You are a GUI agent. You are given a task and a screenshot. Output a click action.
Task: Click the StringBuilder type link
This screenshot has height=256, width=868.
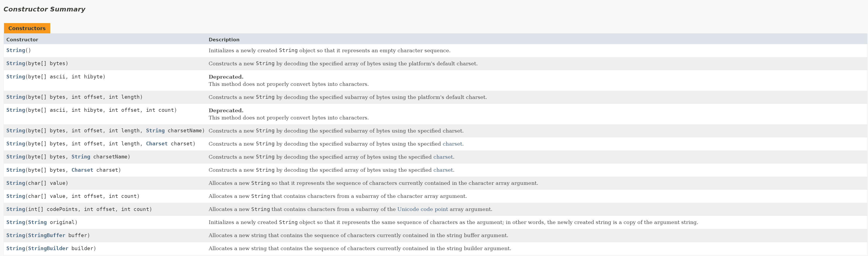click(x=48, y=248)
